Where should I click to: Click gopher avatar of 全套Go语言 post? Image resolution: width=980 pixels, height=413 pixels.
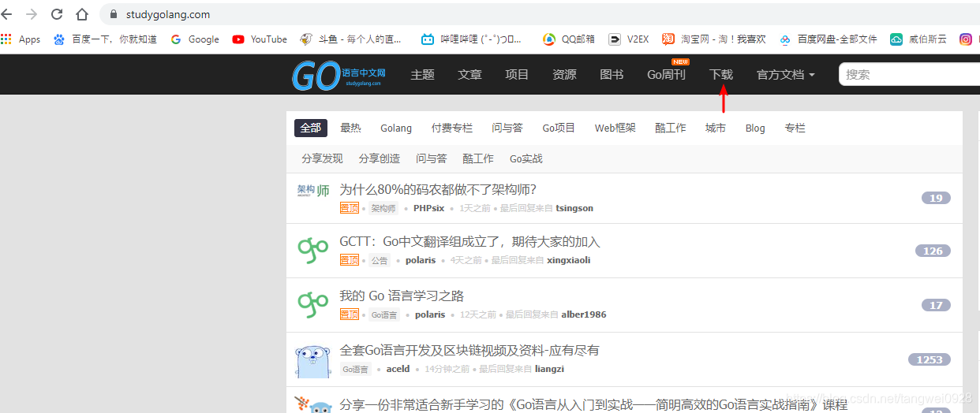pyautogui.click(x=312, y=360)
